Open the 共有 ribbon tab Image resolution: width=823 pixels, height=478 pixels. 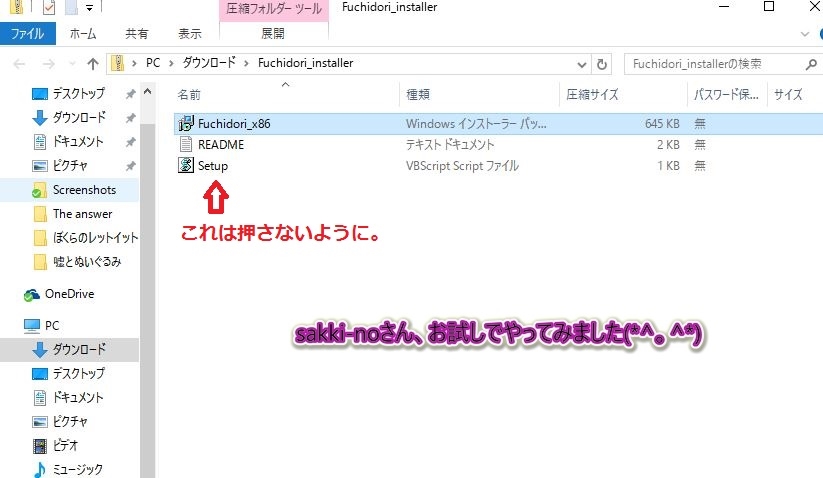[136, 34]
